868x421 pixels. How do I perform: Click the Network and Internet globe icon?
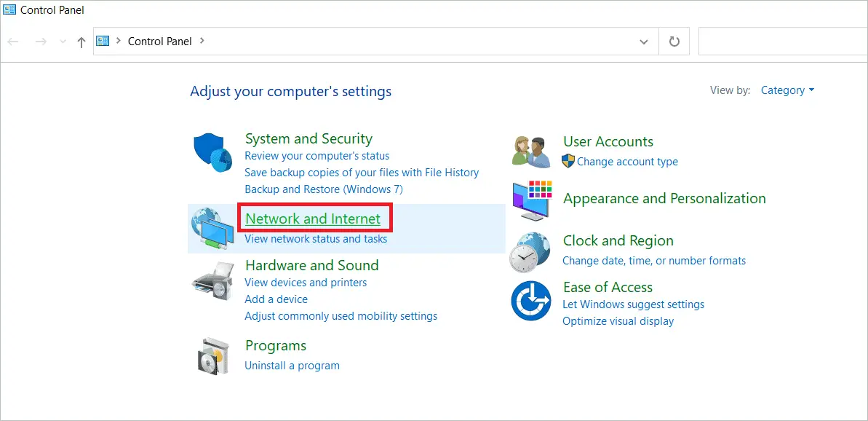click(x=212, y=228)
